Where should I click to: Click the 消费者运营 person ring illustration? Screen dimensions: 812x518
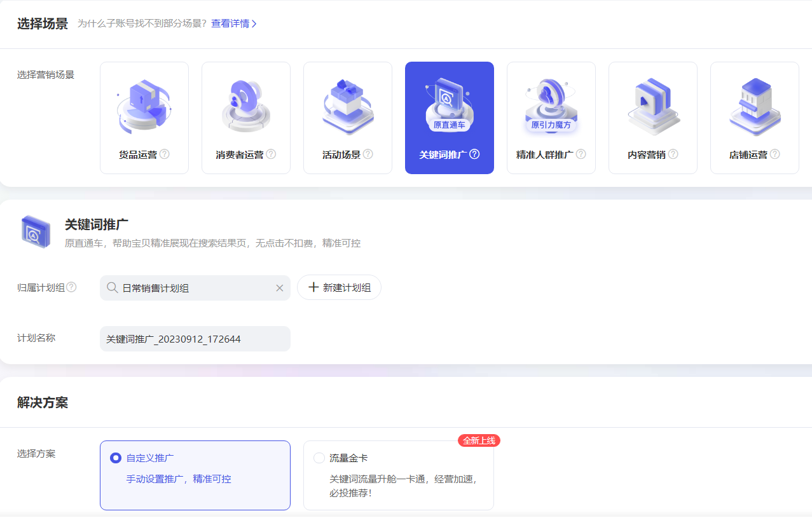coord(246,105)
